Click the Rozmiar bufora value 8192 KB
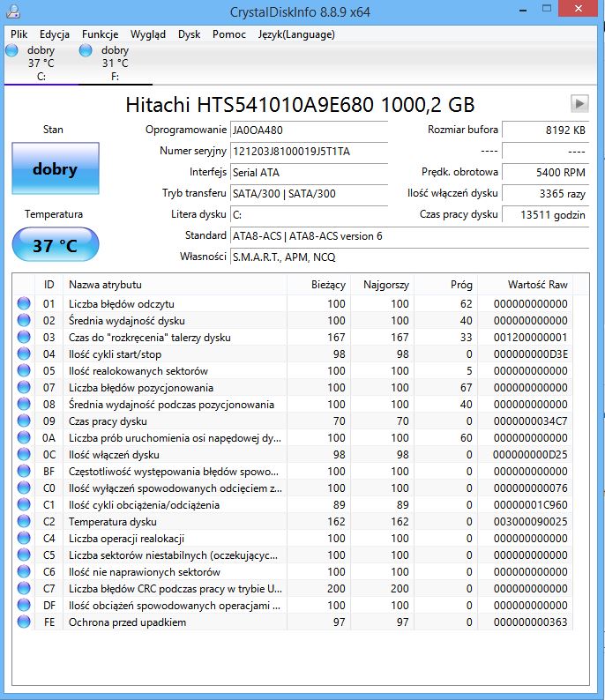 (x=546, y=130)
